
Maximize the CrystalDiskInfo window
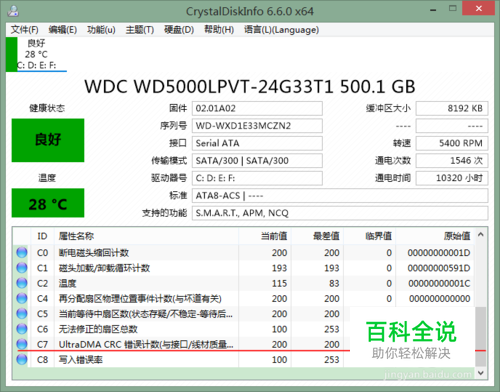[x=453, y=9]
